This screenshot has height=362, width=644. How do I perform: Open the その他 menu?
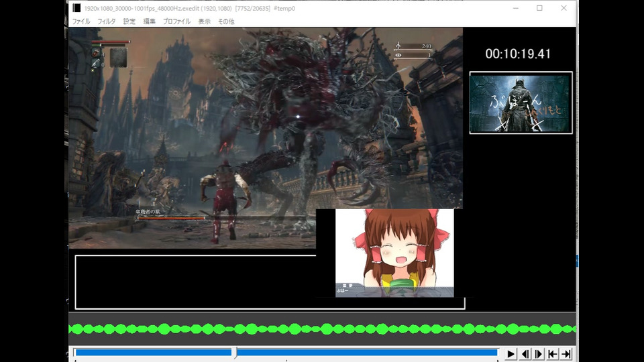pyautogui.click(x=226, y=21)
